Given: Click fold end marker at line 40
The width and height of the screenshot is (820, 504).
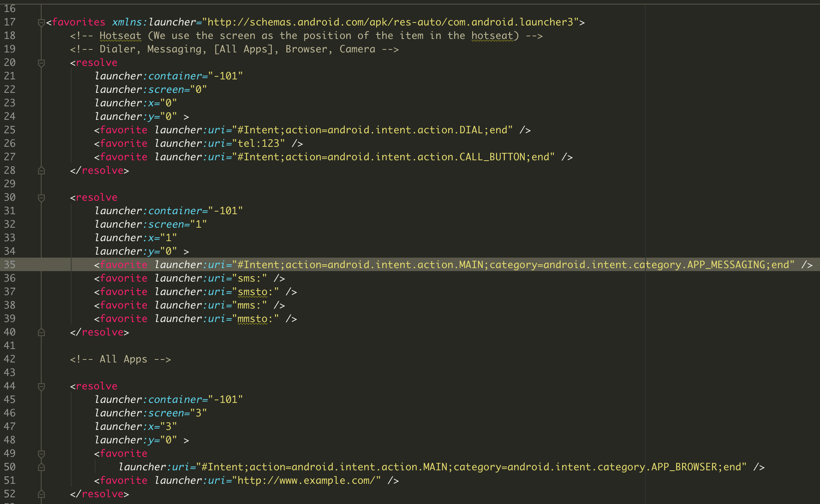Looking at the screenshot, I should tap(41, 333).
